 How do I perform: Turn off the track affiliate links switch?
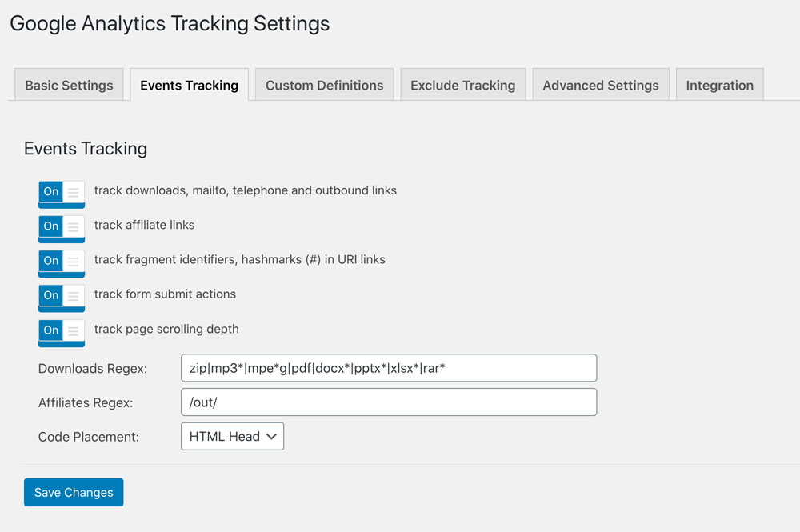62,229
